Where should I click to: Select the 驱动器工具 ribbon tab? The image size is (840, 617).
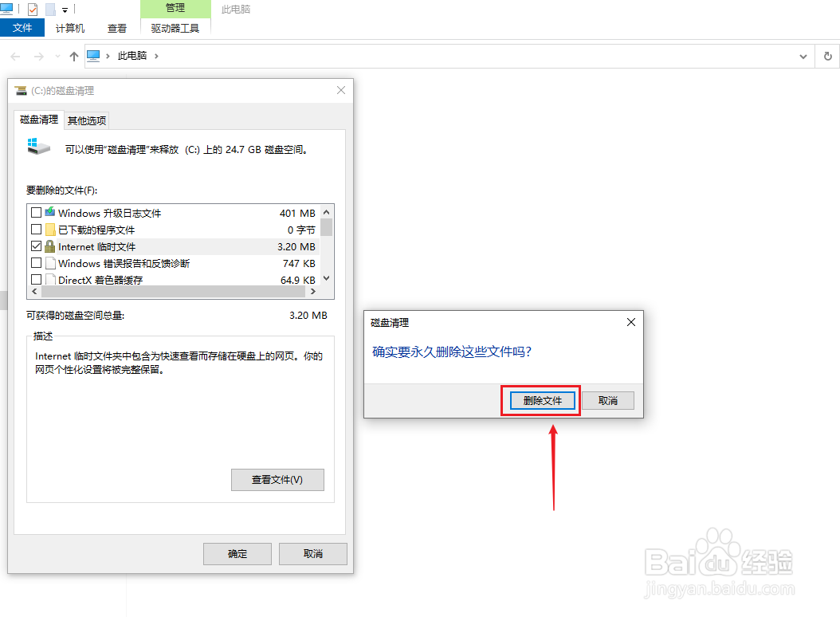[x=175, y=28]
